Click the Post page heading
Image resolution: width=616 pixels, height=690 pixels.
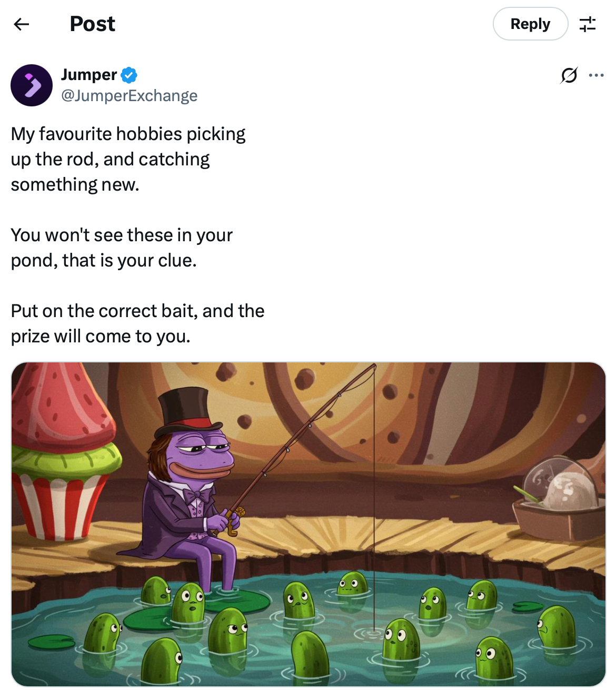tap(92, 24)
